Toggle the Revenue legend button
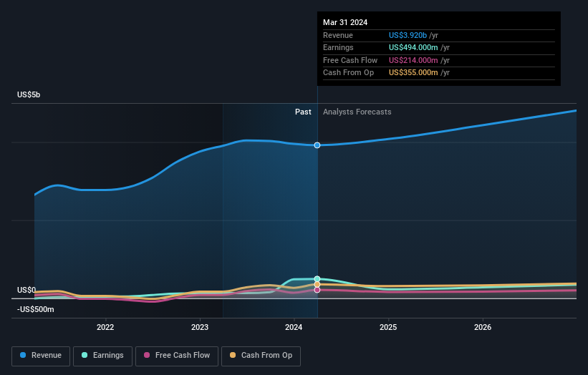Viewport: 588px width, 375px height. (x=41, y=356)
